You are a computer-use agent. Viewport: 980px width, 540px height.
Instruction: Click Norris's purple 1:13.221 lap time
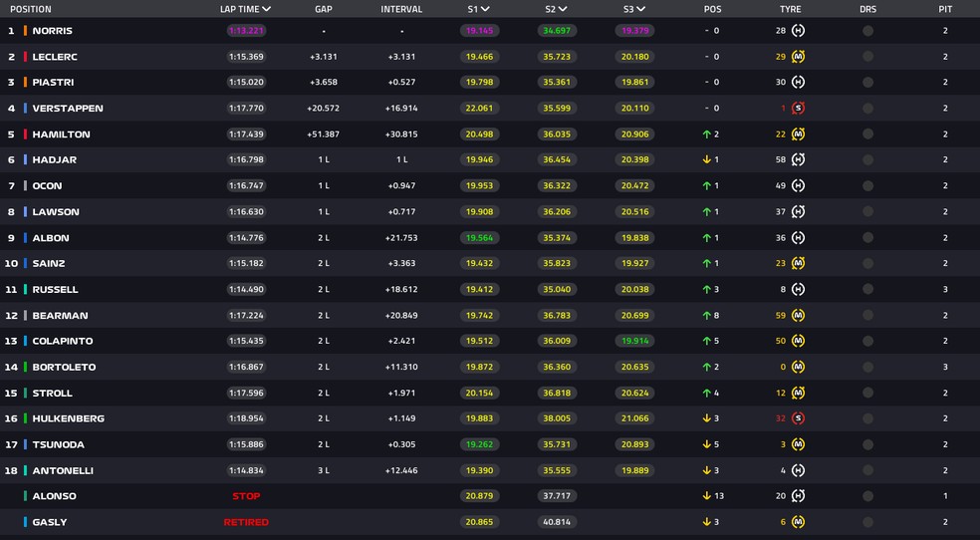point(246,31)
